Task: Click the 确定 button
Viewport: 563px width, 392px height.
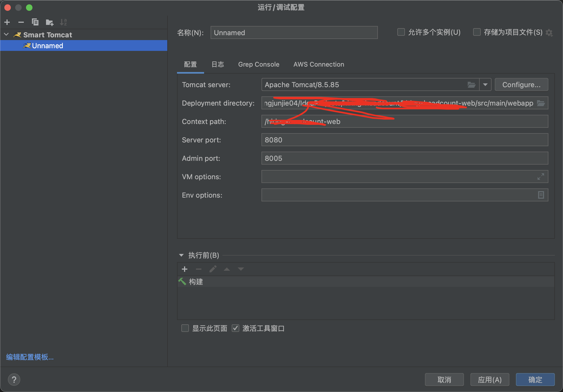Action: (535, 380)
